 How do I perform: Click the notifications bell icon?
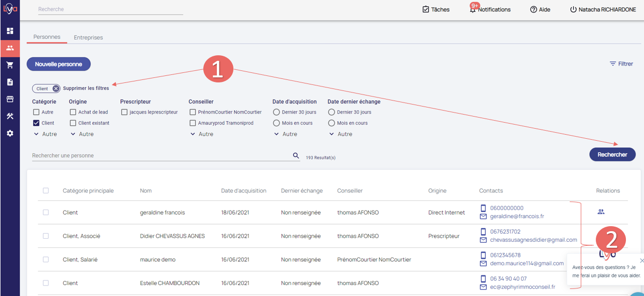coord(472,10)
